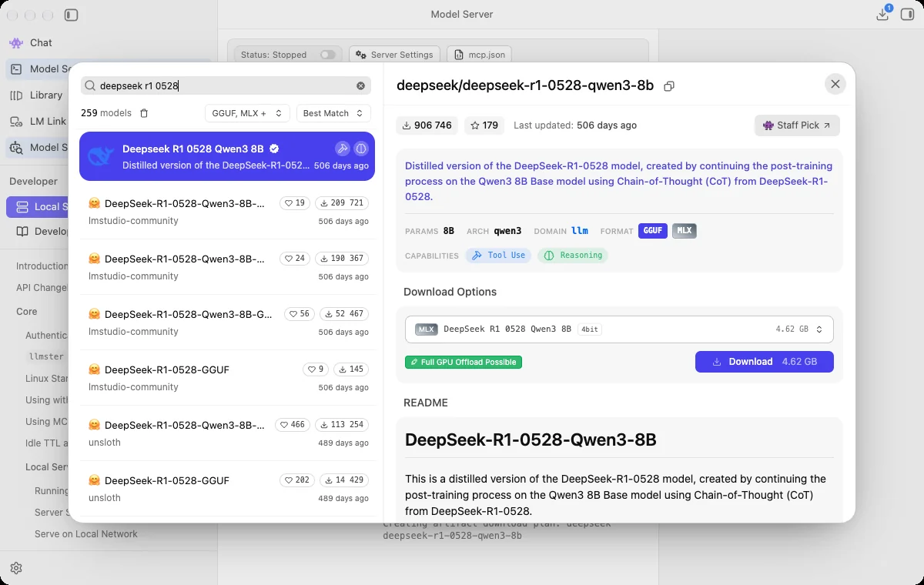Open settings gear icon at bottom left

click(x=16, y=568)
